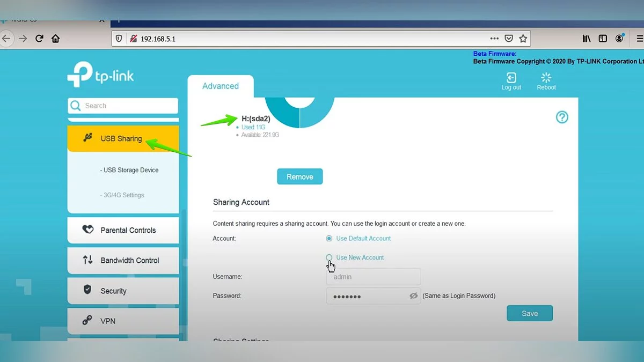
Task: Click the Pocket save icon
Action: [509, 39]
